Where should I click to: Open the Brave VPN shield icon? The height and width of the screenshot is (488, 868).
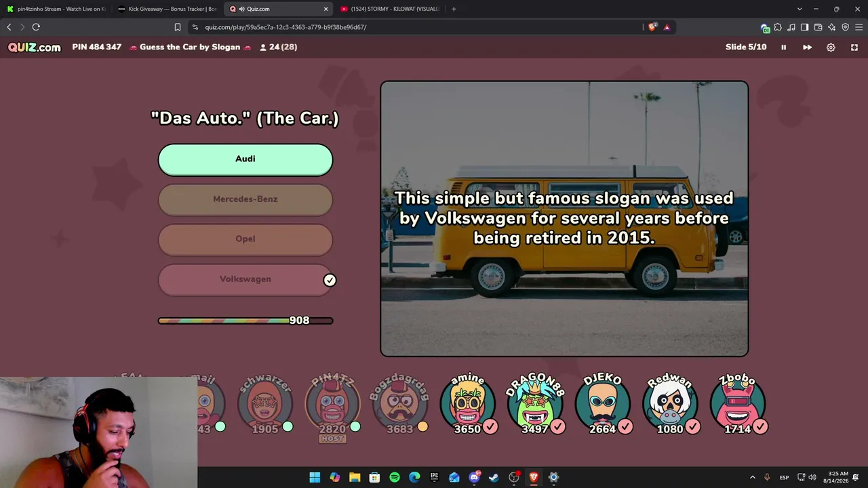pyautogui.click(x=845, y=27)
